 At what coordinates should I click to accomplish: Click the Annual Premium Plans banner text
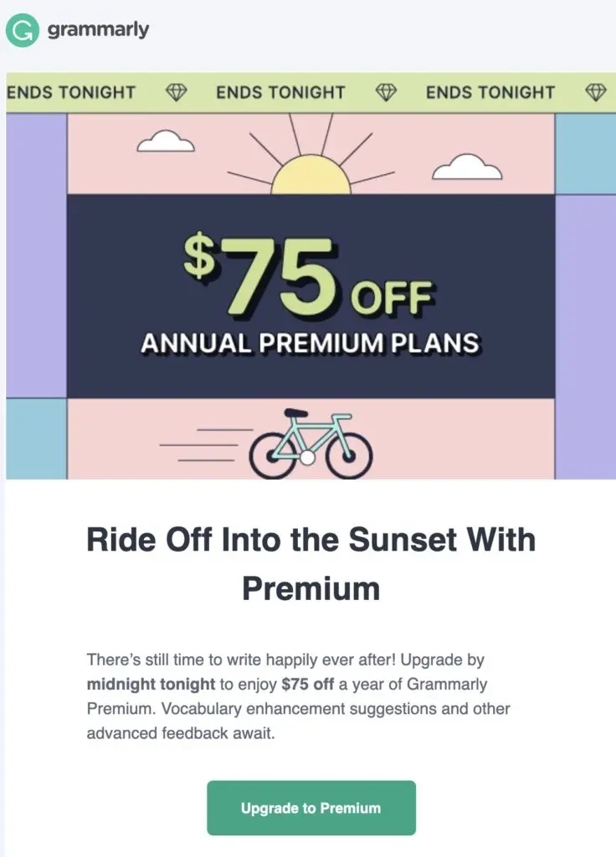[x=310, y=342]
